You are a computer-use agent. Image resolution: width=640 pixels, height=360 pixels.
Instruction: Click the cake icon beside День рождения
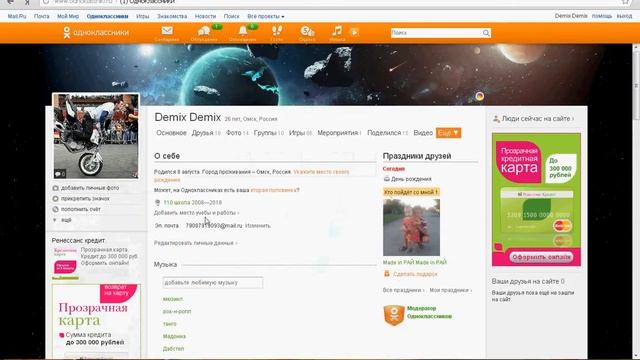[387, 179]
